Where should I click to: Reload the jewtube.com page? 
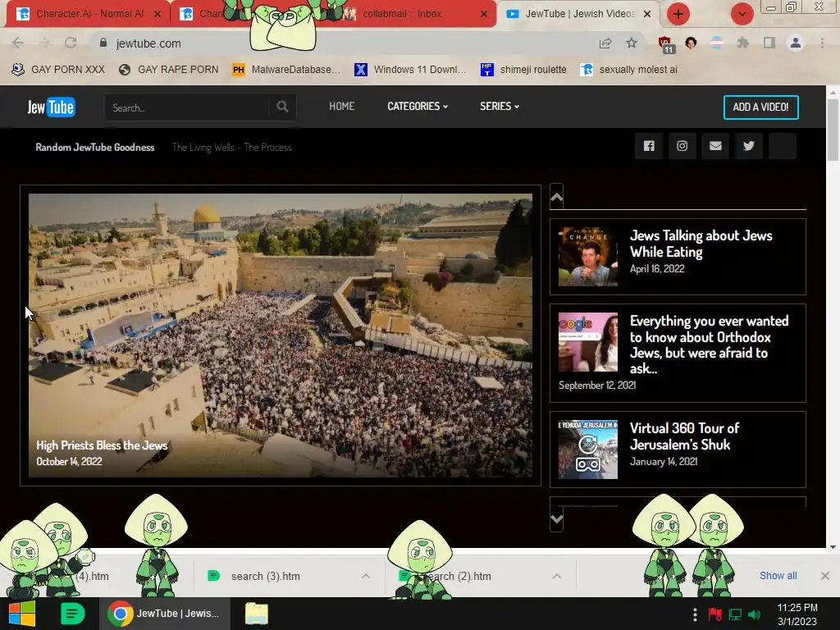coord(71,43)
